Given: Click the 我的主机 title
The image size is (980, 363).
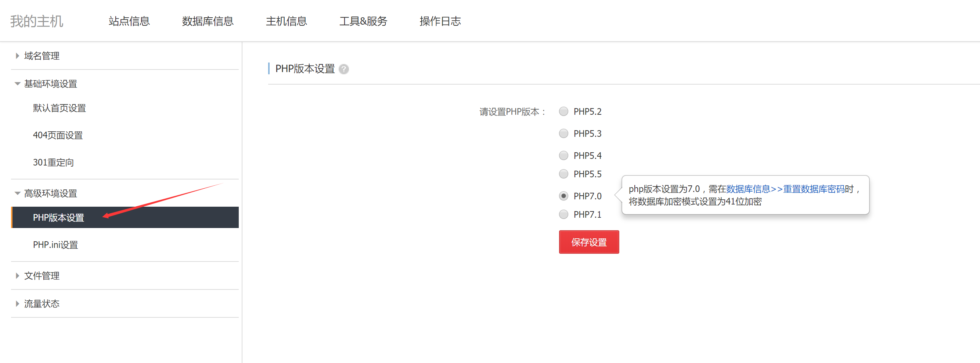Looking at the screenshot, I should coord(36,21).
